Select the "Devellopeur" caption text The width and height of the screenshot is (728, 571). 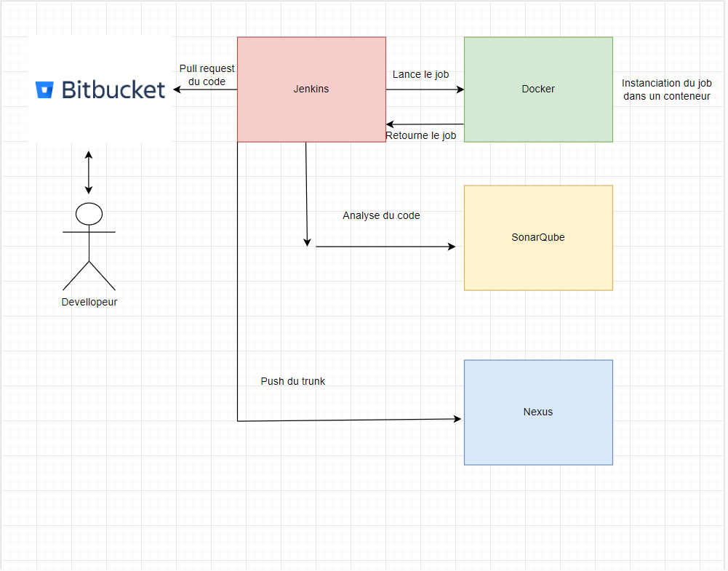point(89,302)
